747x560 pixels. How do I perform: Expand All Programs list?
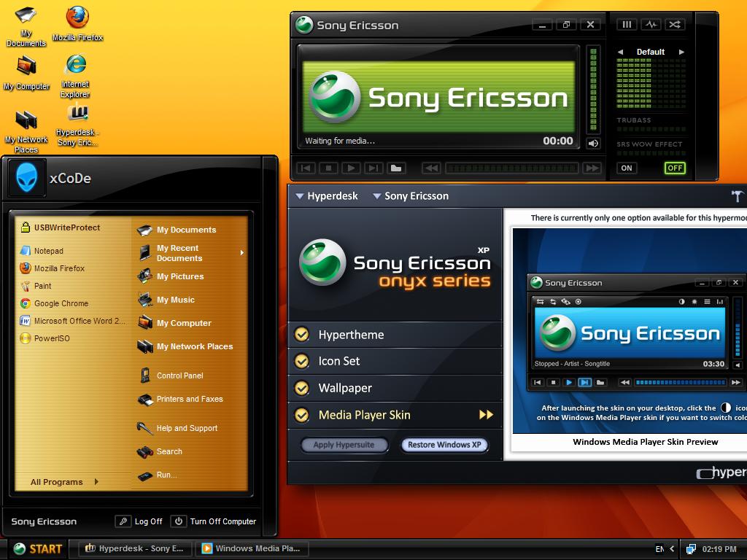(x=64, y=482)
